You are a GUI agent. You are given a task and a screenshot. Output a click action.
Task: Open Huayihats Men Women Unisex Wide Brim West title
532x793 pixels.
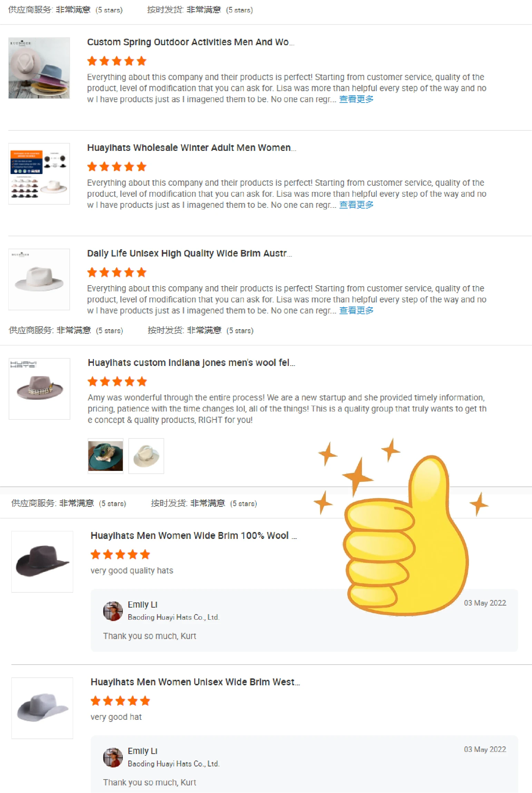pyautogui.click(x=195, y=682)
